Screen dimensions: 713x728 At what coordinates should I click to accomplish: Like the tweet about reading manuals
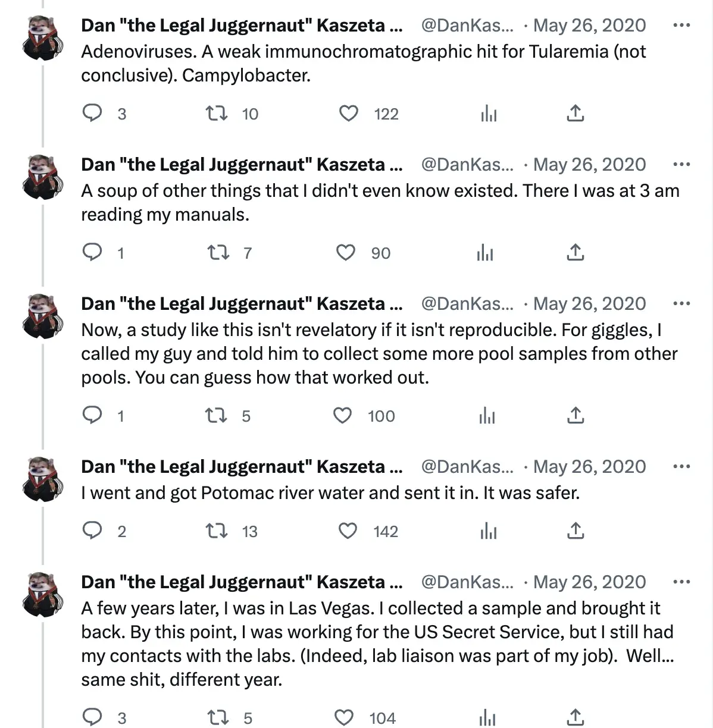click(346, 253)
